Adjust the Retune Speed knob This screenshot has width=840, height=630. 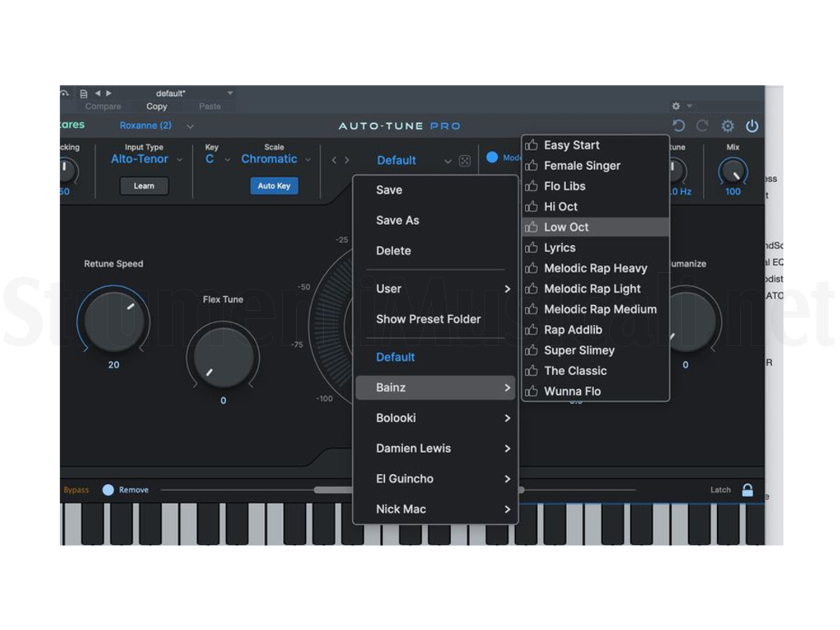click(x=114, y=321)
